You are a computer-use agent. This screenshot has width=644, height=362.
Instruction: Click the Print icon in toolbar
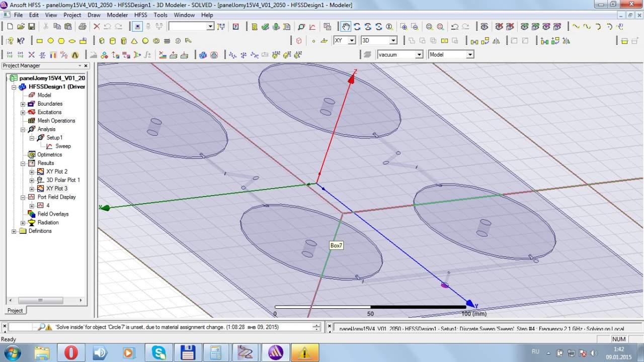(82, 27)
